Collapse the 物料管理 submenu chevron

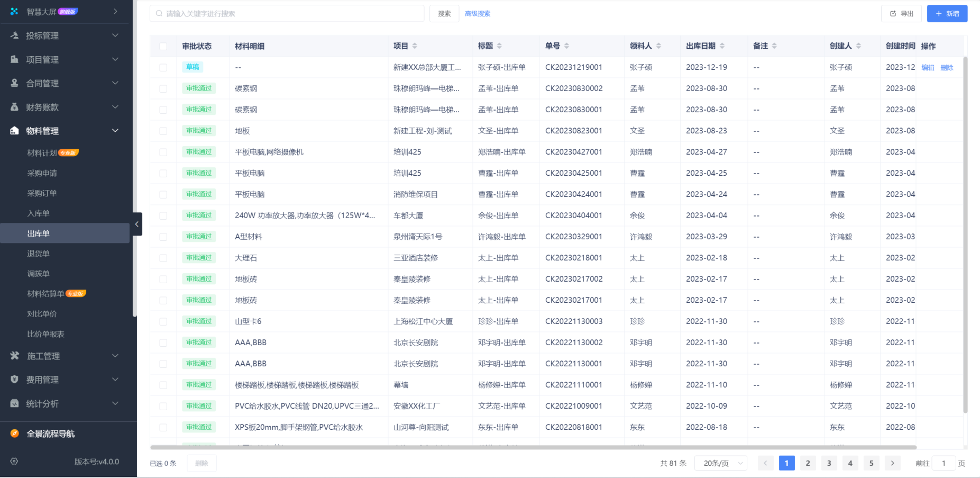pos(115,130)
